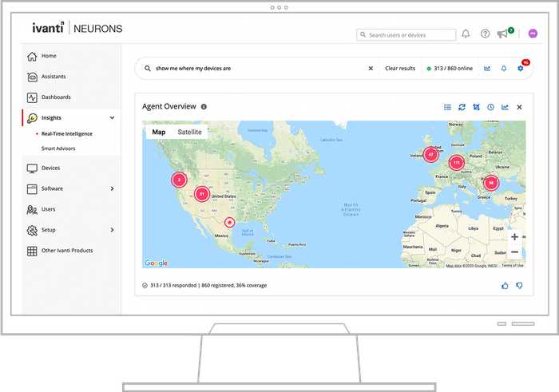This screenshot has width=559, height=392.
Task: Give thumbs down to the result
Action: (519, 285)
